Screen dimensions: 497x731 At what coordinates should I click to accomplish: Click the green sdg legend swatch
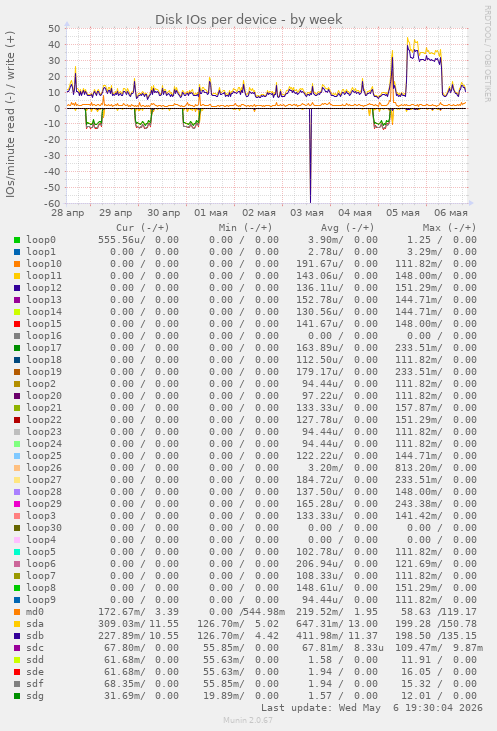(x=17, y=696)
